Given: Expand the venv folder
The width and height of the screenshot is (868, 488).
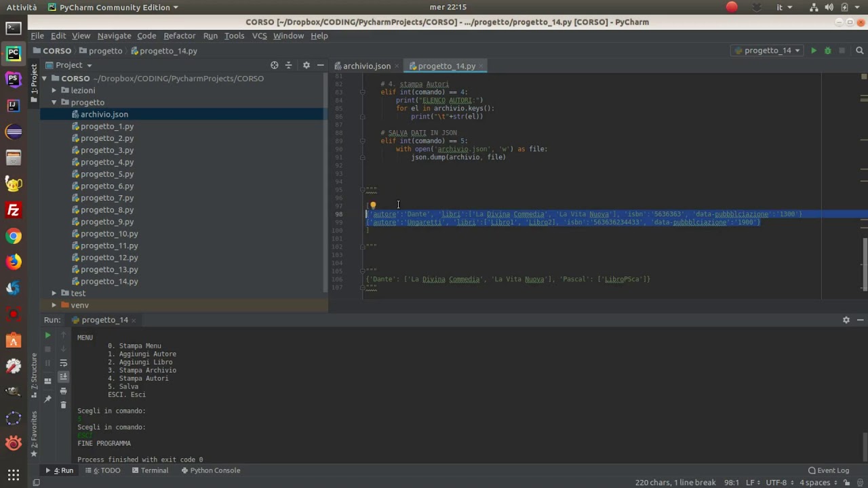Looking at the screenshot, I should point(54,305).
